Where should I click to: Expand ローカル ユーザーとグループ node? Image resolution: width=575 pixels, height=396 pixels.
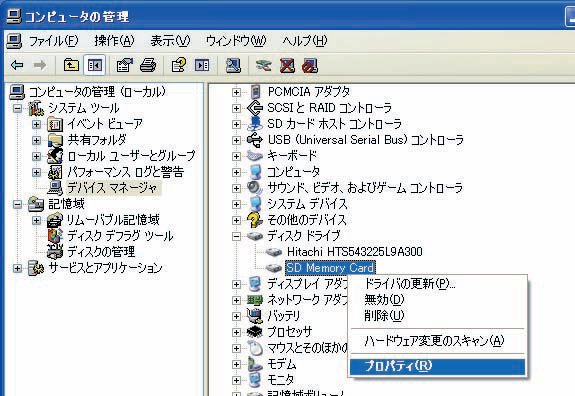(x=36, y=156)
